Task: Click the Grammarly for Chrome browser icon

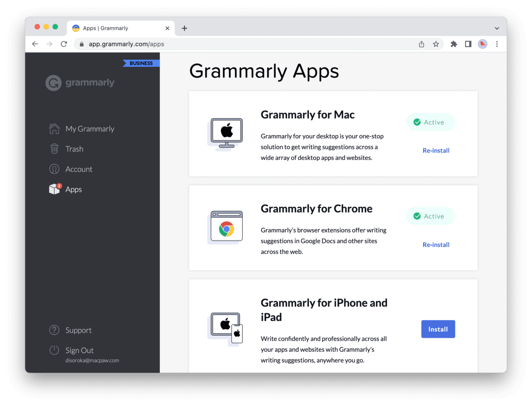Action: [225, 227]
